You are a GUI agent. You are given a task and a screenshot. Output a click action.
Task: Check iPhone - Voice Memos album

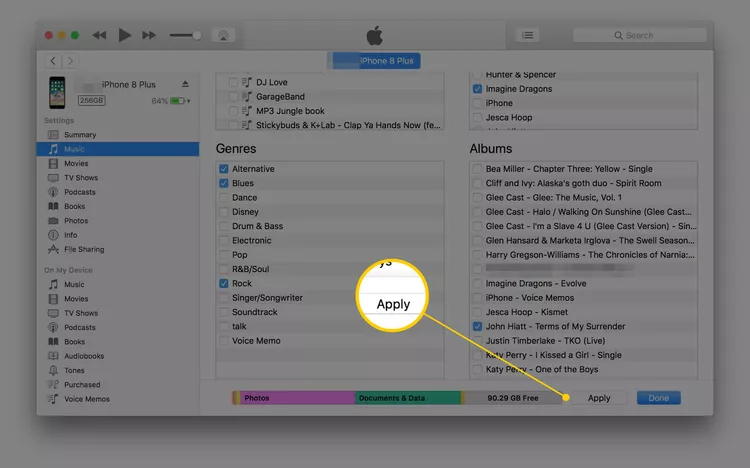477,298
